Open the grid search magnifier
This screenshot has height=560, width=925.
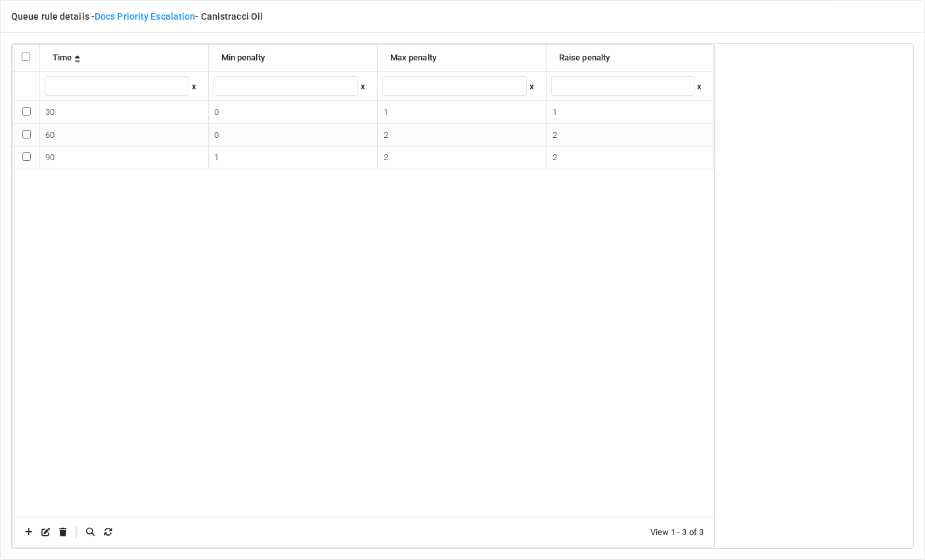91,532
